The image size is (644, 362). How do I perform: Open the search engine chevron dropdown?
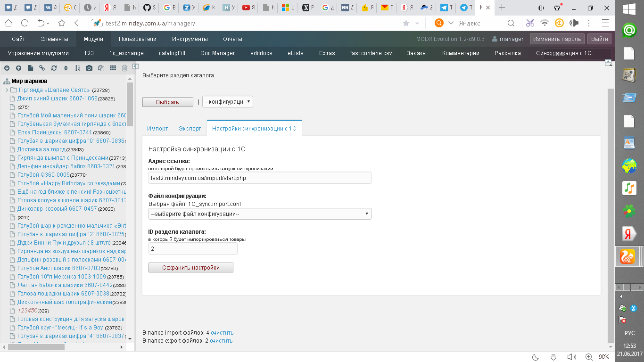[451, 23]
